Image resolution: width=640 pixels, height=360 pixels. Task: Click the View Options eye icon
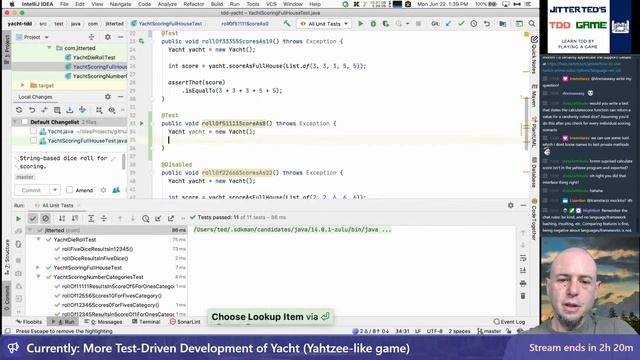click(x=112, y=110)
